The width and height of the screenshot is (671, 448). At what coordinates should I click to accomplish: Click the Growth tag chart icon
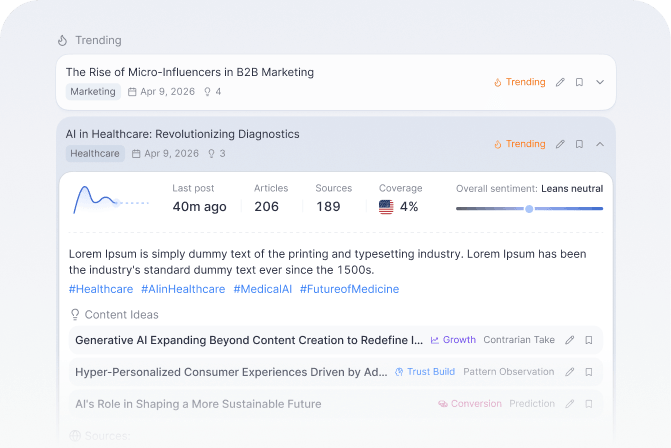435,340
